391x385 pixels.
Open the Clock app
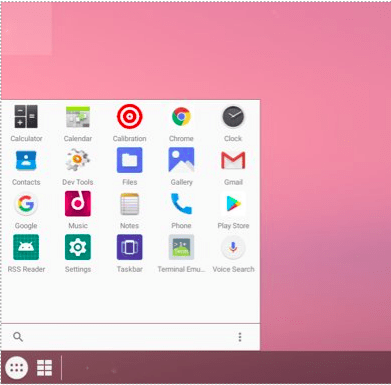[233, 117]
